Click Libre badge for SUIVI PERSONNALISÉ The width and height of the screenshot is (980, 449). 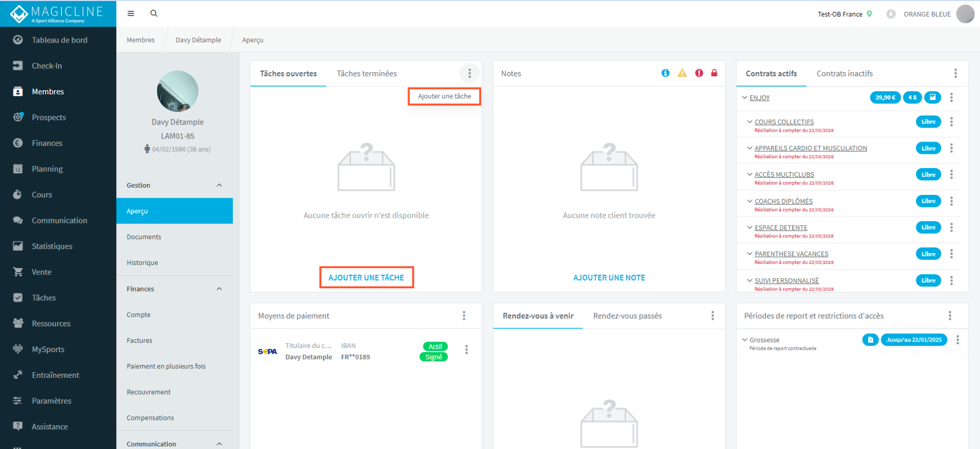pyautogui.click(x=929, y=280)
